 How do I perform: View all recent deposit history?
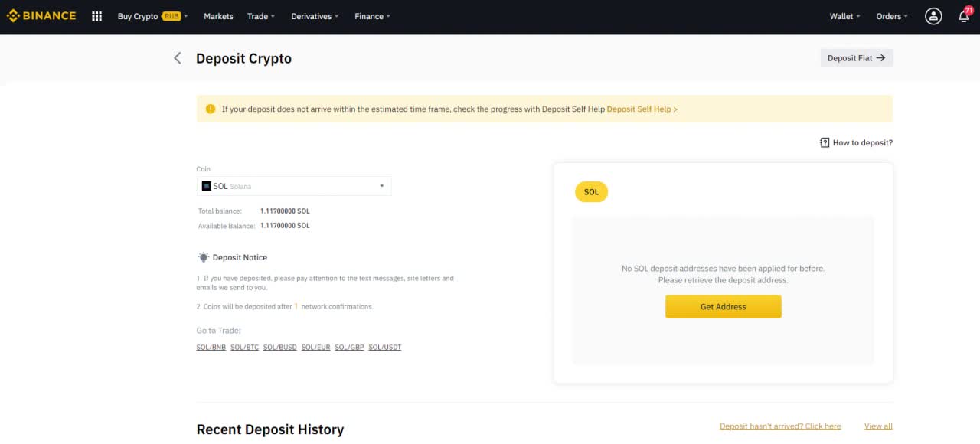pos(878,426)
